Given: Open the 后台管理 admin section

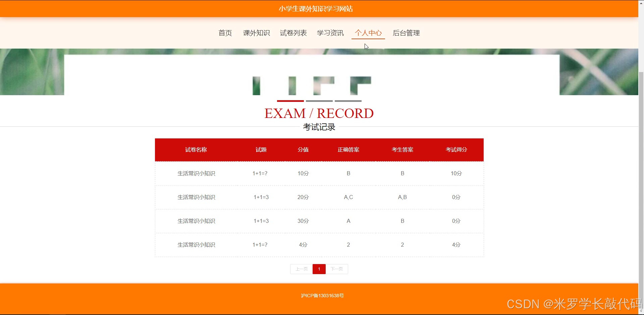Looking at the screenshot, I should pyautogui.click(x=406, y=33).
